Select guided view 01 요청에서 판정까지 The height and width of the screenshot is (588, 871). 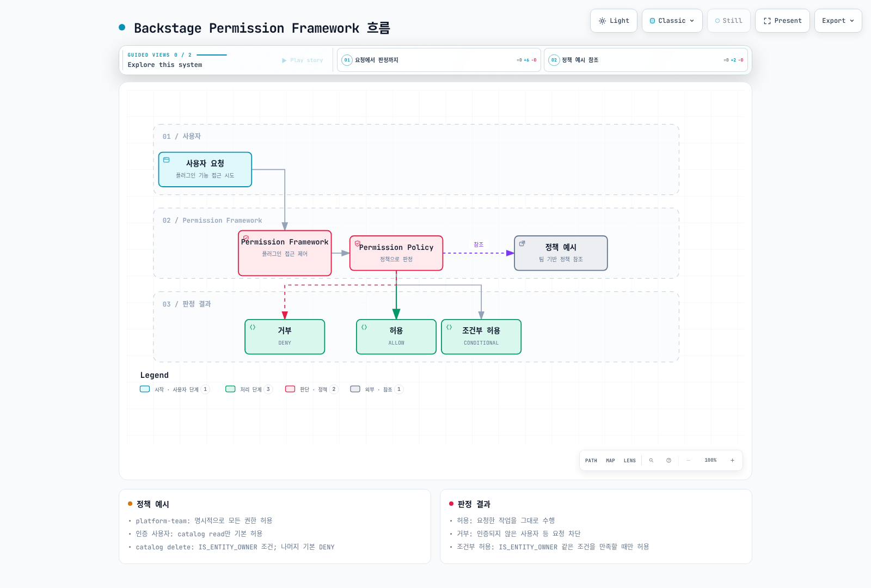click(439, 60)
